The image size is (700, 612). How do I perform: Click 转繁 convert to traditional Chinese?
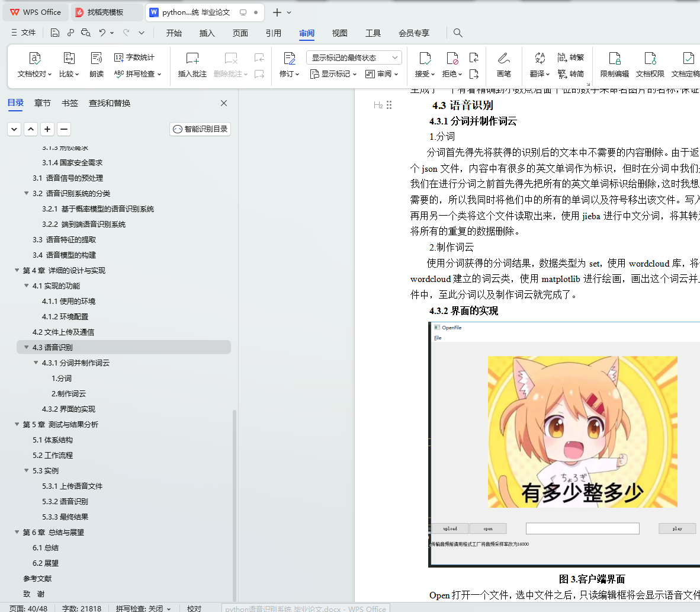point(570,57)
